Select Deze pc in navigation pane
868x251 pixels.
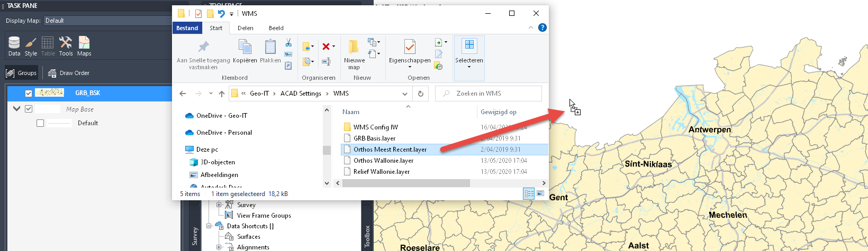pos(207,150)
